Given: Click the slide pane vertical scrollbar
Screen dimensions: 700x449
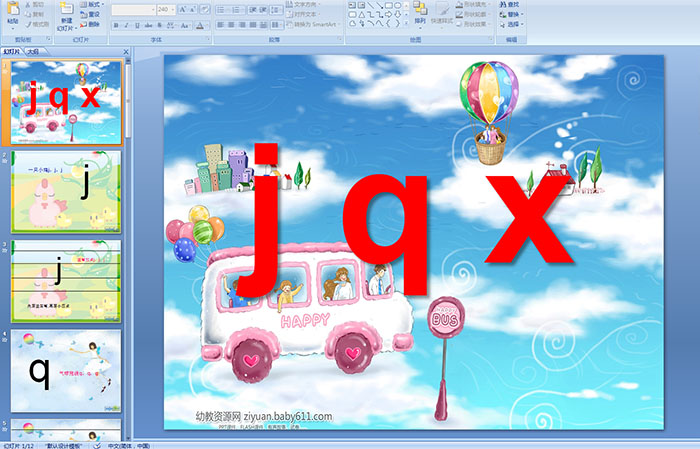Looking at the screenshot, I should pos(128,250).
